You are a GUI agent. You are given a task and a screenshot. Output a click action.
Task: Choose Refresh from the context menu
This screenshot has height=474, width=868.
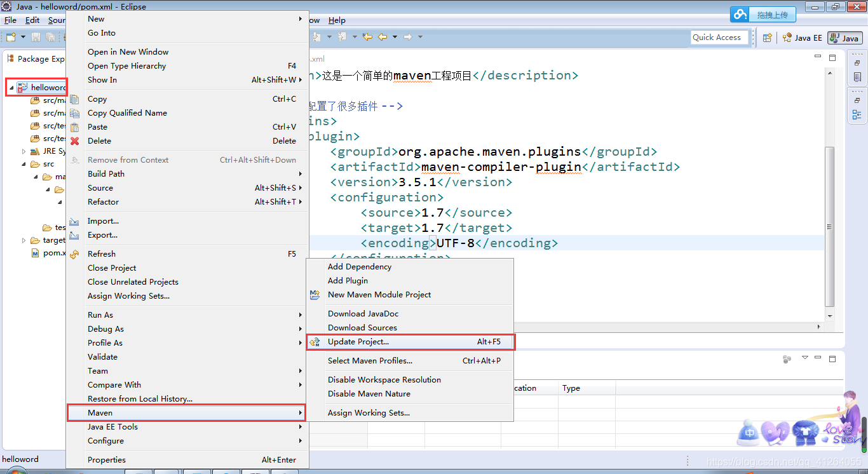187,254
